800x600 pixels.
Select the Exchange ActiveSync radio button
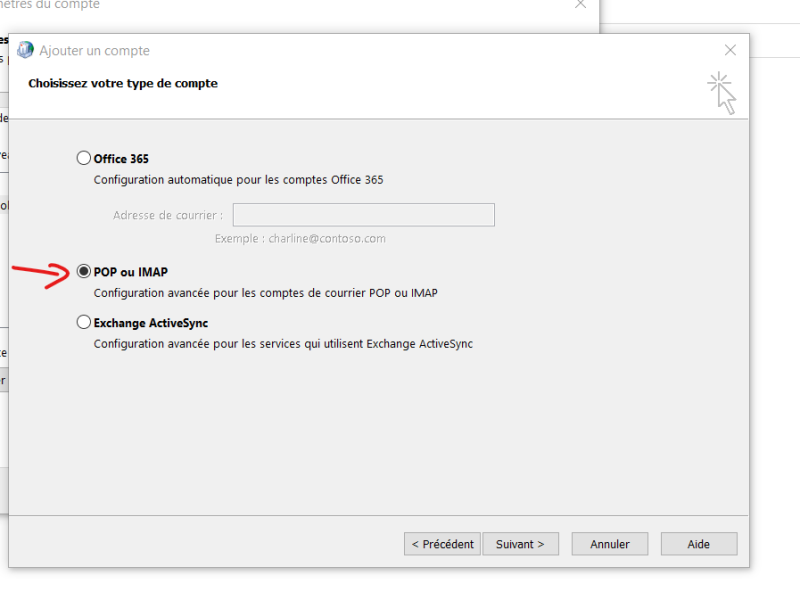pos(84,322)
